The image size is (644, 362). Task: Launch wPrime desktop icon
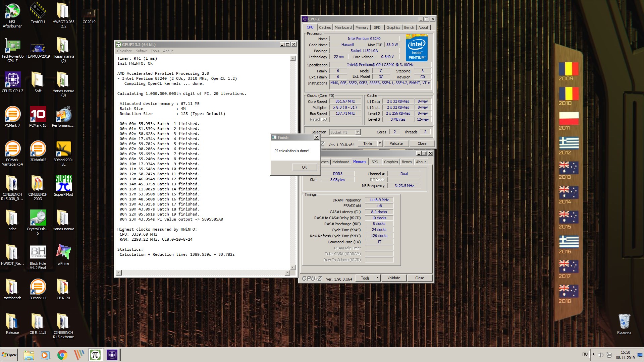click(x=63, y=255)
